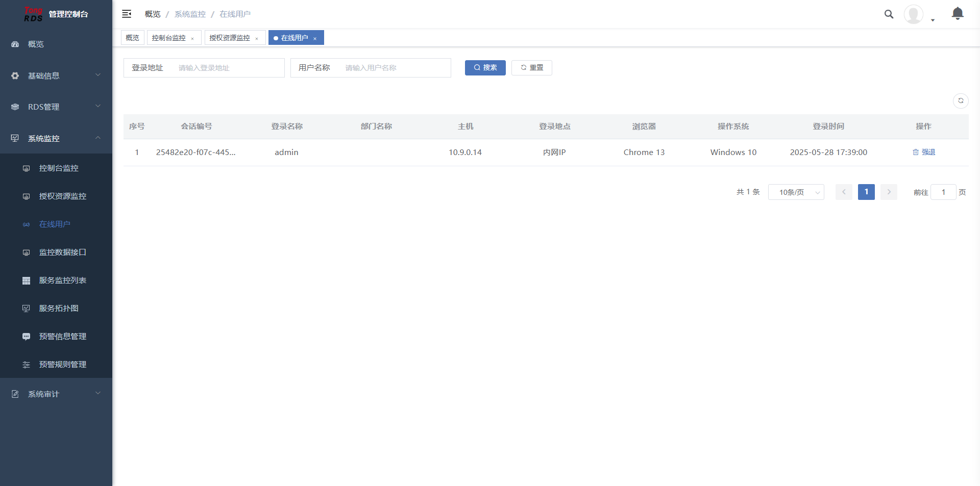
Task: Click the 重置 reset button
Action: (532, 68)
